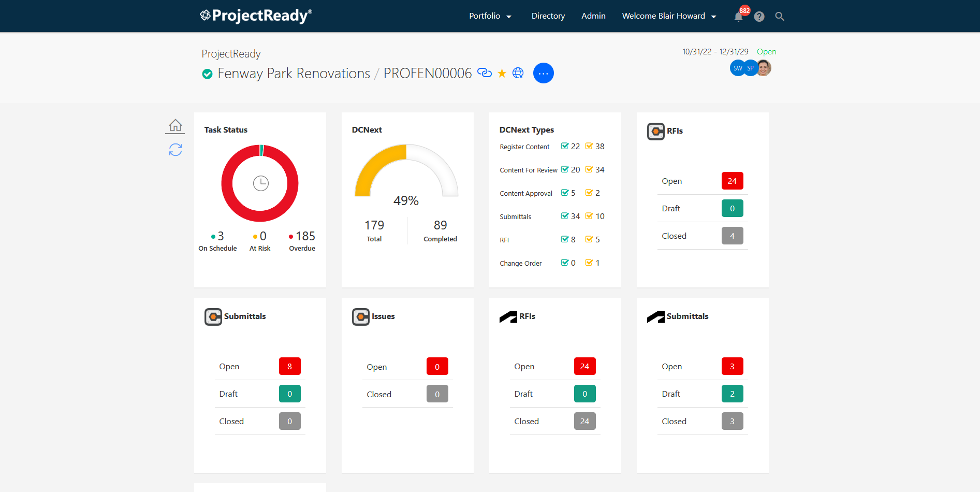Click the search magnifier icon
Viewport: 980px width, 492px height.
click(780, 17)
